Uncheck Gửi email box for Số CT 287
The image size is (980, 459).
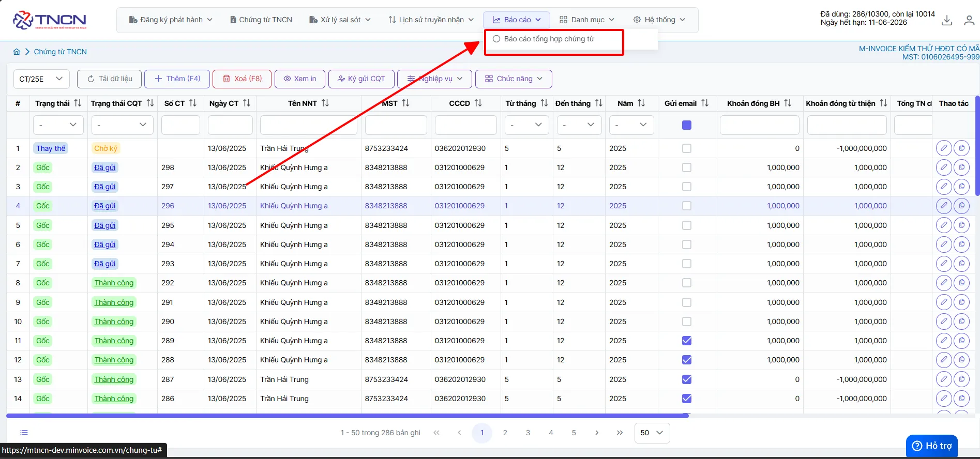(x=687, y=379)
